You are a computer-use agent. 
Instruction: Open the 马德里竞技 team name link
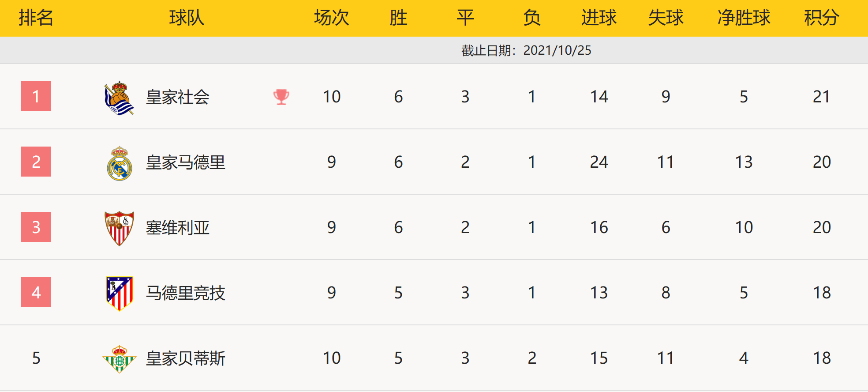coord(185,293)
